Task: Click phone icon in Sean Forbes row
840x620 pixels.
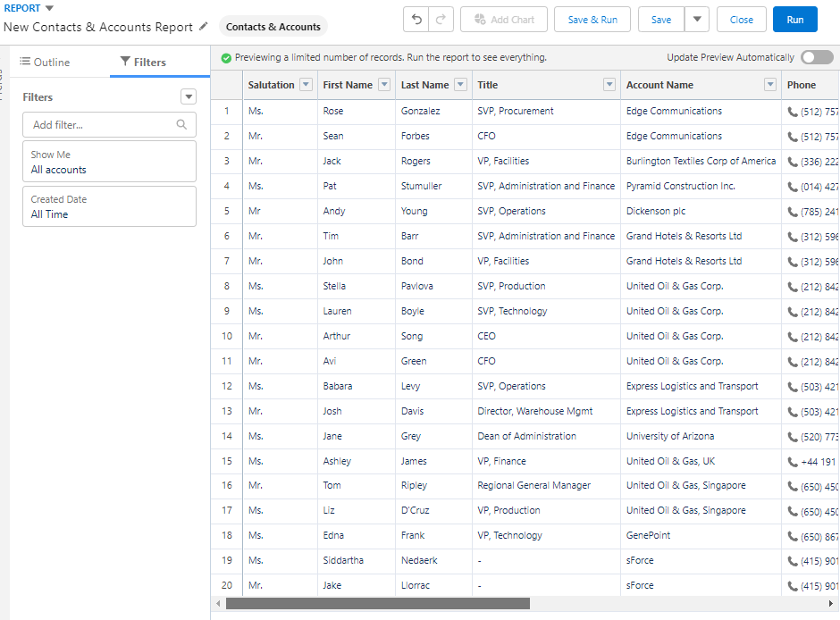Action: [x=793, y=137]
